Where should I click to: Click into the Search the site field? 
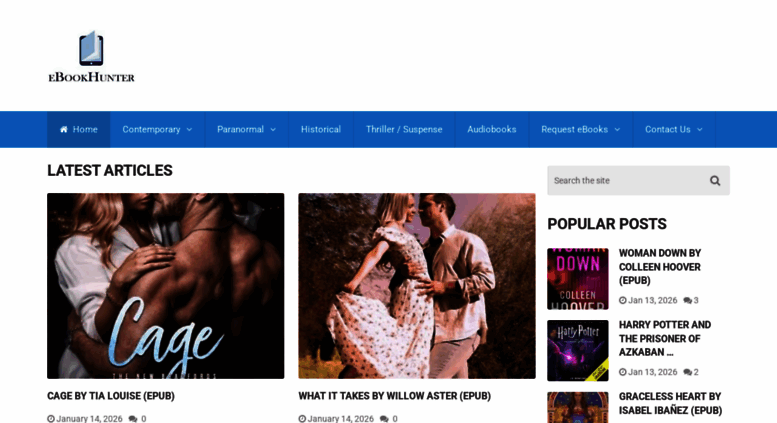pos(624,181)
